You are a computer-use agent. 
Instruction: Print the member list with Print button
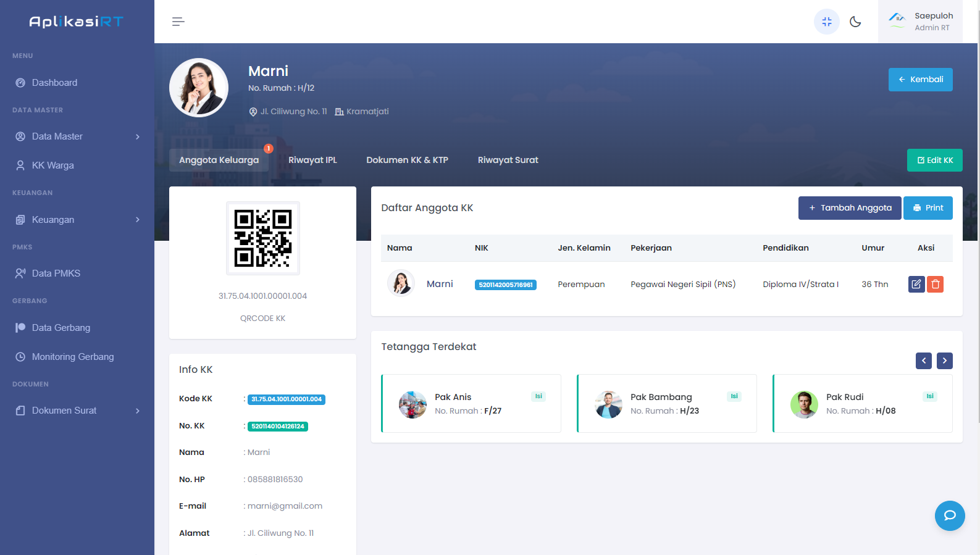[928, 208]
